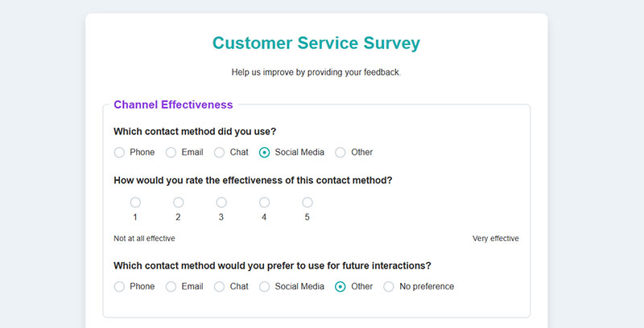Prefer Chat for future interactions
Viewport: 644px width, 328px height.
click(219, 286)
